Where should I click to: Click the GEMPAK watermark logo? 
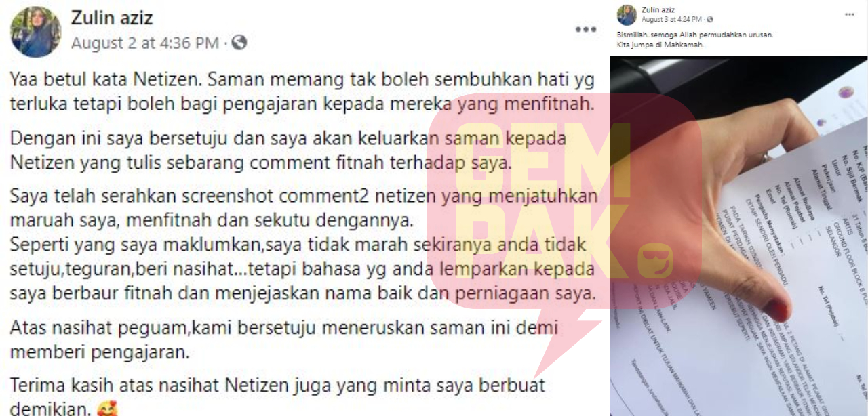[x=563, y=203]
